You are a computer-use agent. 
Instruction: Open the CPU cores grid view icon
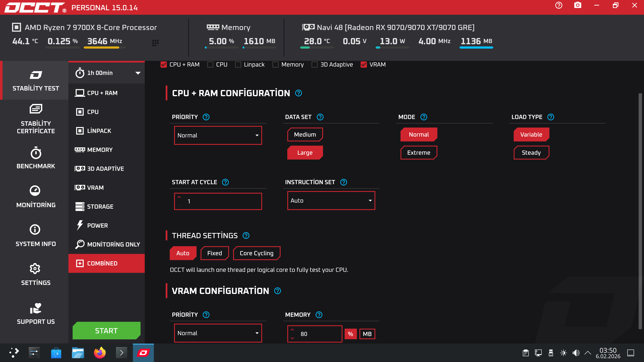(x=155, y=43)
